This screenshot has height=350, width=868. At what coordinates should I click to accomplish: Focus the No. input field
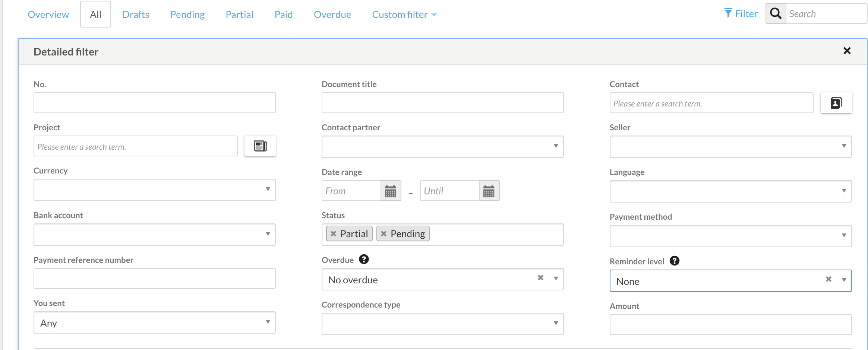point(154,103)
